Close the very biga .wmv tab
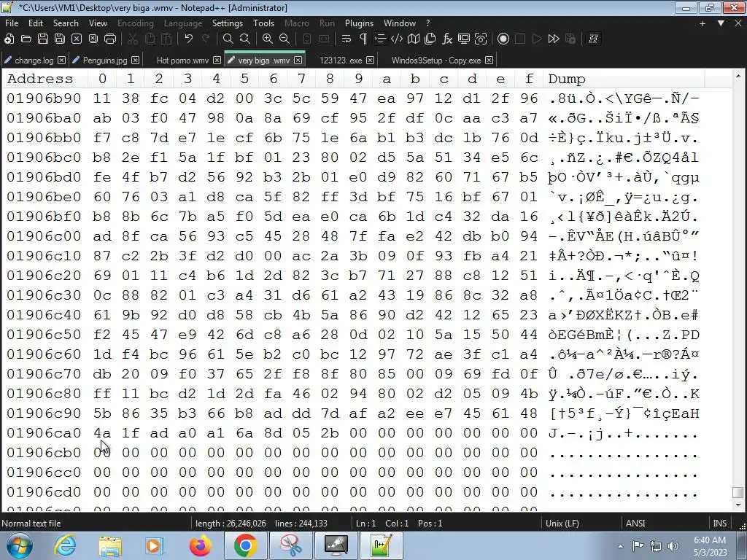Screen dimensions: 747x560 pos(298,61)
